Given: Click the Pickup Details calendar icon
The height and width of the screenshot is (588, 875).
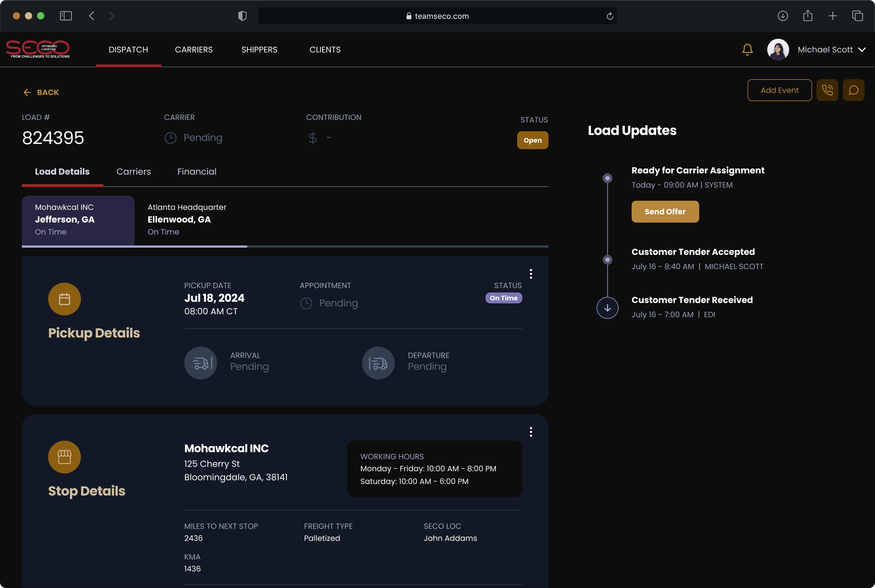Looking at the screenshot, I should (x=64, y=299).
